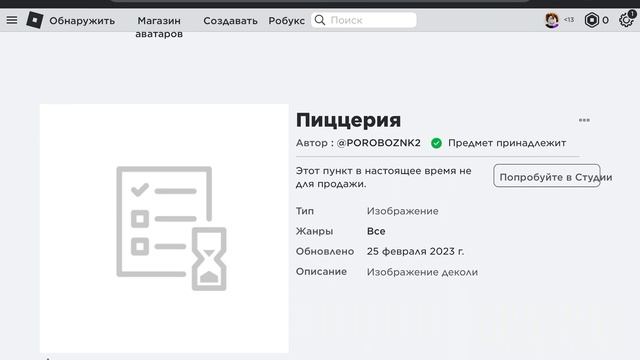This screenshot has height=360, width=640.
Task: Click the Roblox logo icon
Action: click(x=35, y=20)
